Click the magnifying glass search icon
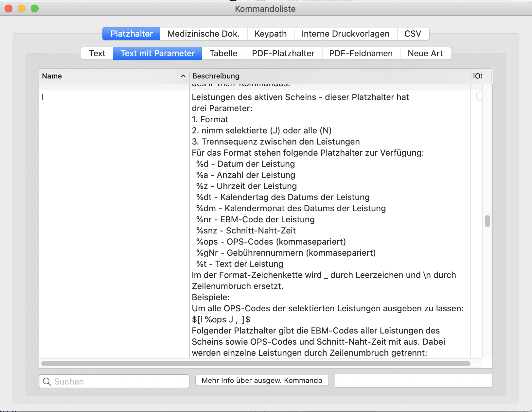Viewport: 532px width, 412px height. [x=47, y=382]
